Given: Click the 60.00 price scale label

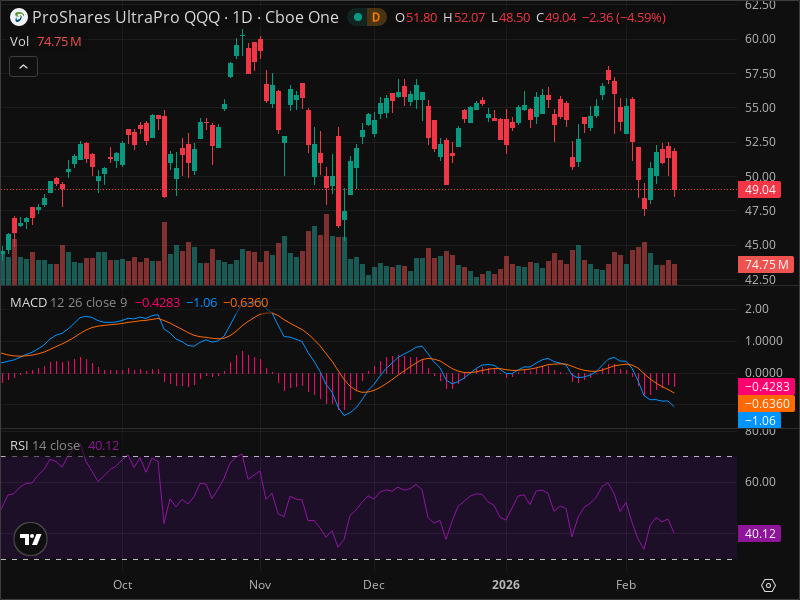Looking at the screenshot, I should (760, 39).
